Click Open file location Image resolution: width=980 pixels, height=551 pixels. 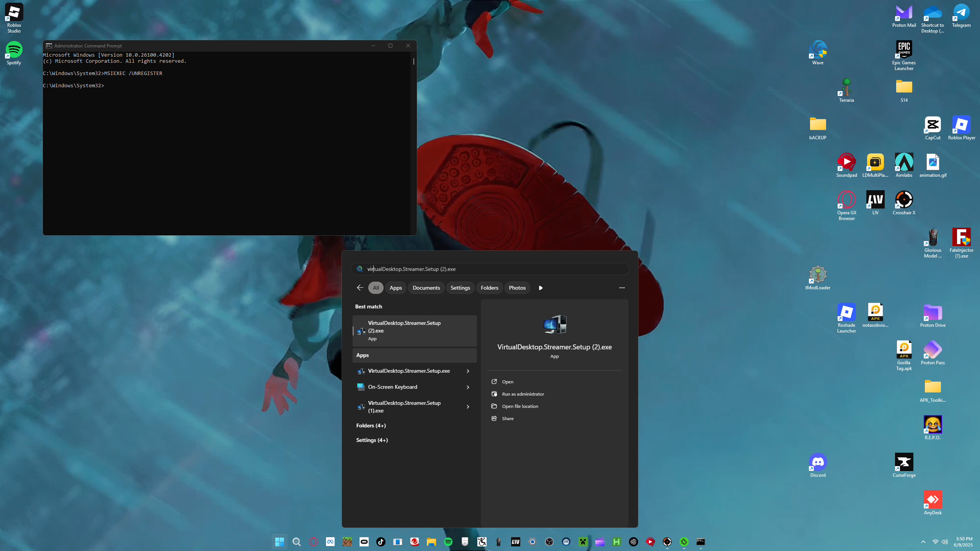520,406
